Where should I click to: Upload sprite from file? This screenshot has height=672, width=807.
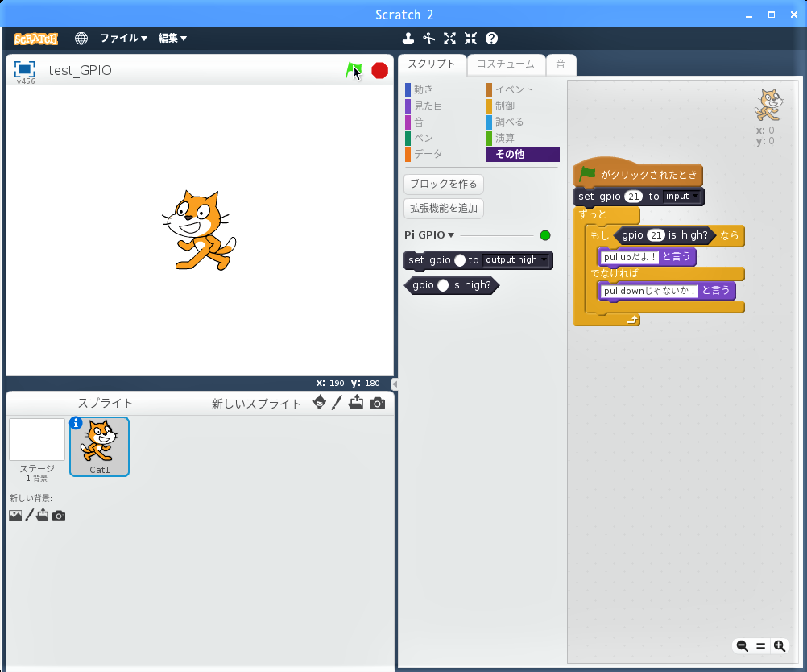[356, 403]
